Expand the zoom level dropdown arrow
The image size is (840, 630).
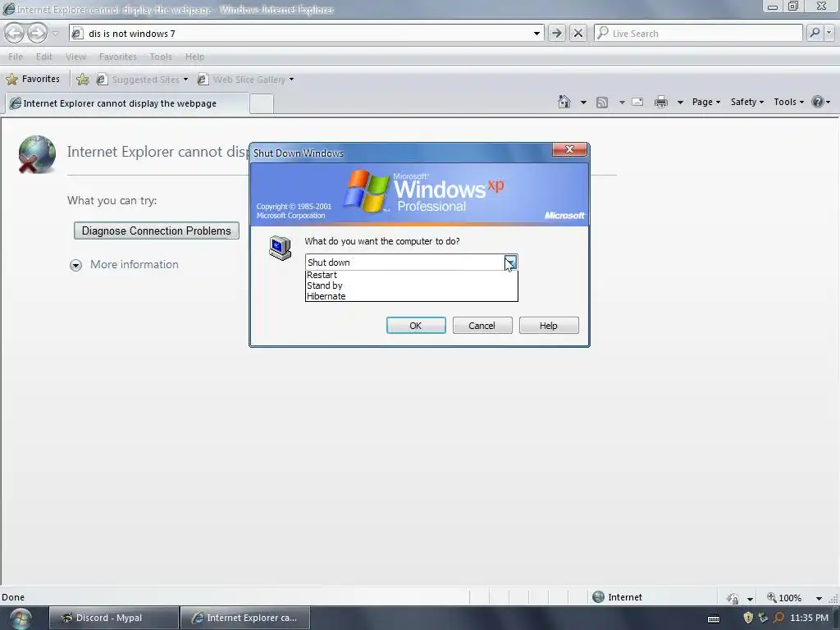819,598
